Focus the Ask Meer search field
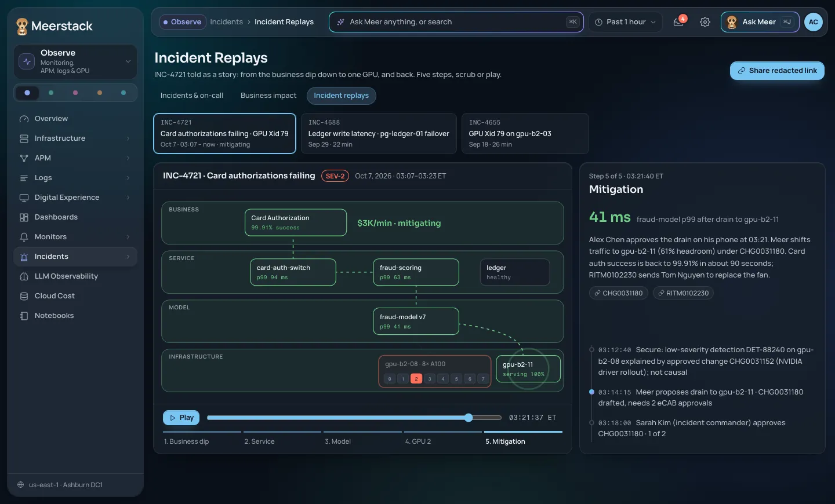835x504 pixels. [x=456, y=22]
